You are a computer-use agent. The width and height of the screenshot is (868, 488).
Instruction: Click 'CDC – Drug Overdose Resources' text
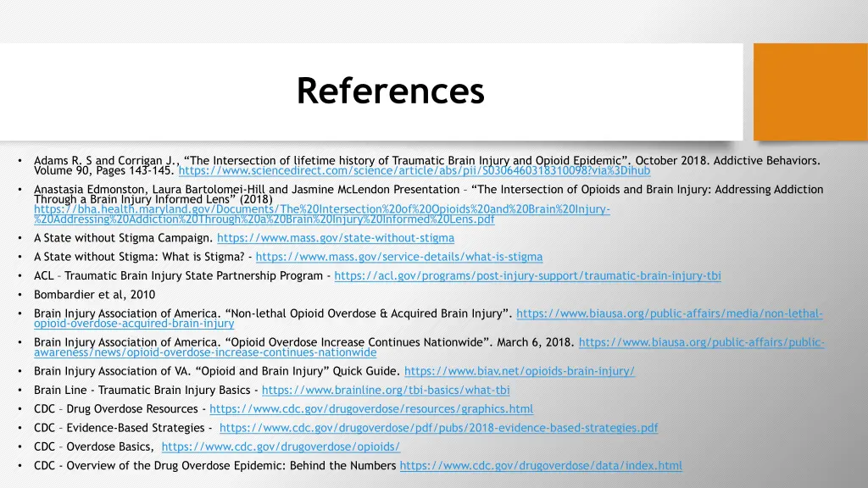point(115,409)
